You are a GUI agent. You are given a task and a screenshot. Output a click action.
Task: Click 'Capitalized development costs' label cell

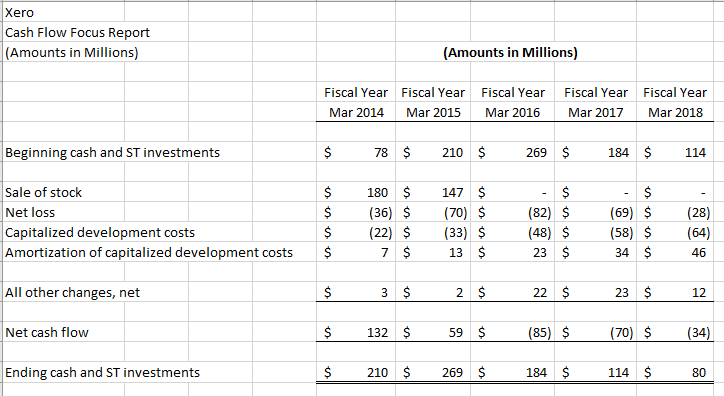pyautogui.click(x=100, y=232)
